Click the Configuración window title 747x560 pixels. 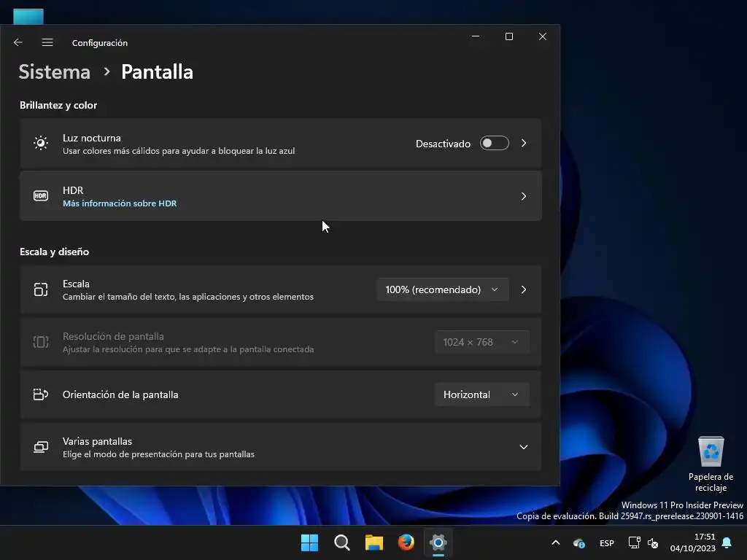pos(99,43)
